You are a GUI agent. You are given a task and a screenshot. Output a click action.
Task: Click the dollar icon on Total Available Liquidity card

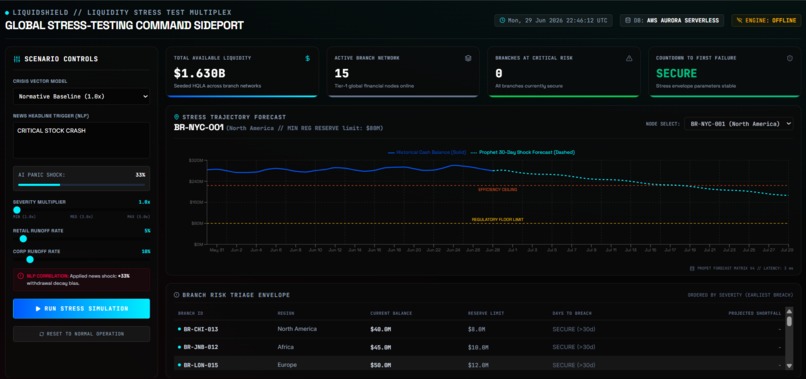[307, 59]
